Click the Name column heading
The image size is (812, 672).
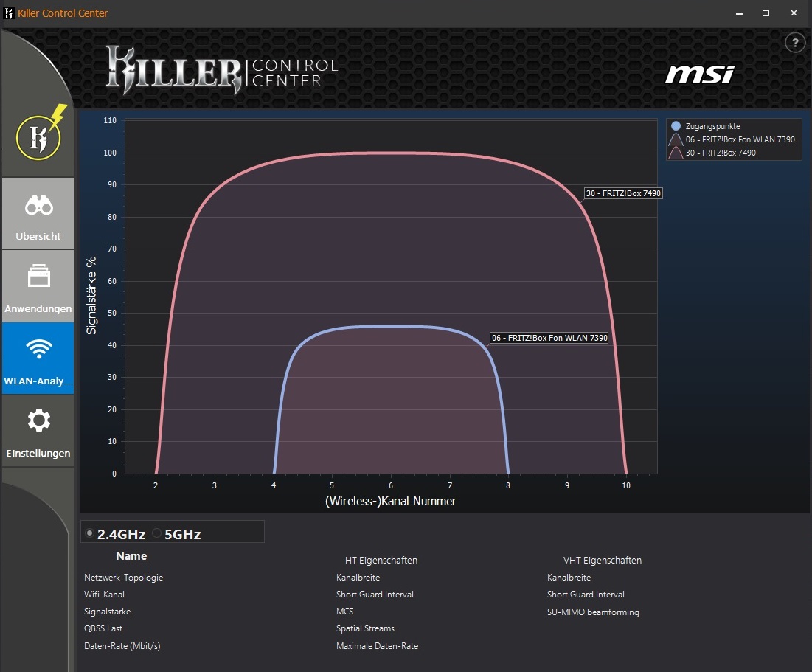[x=131, y=556]
